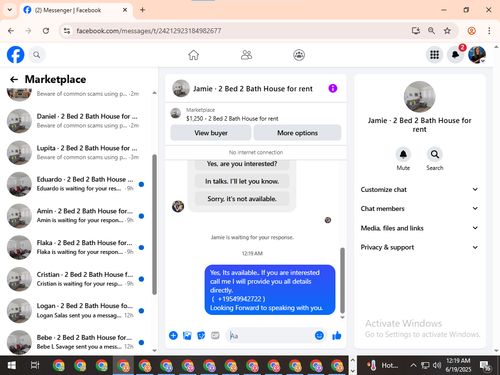
Task: Expand the Customize chat section
Action: [419, 189]
